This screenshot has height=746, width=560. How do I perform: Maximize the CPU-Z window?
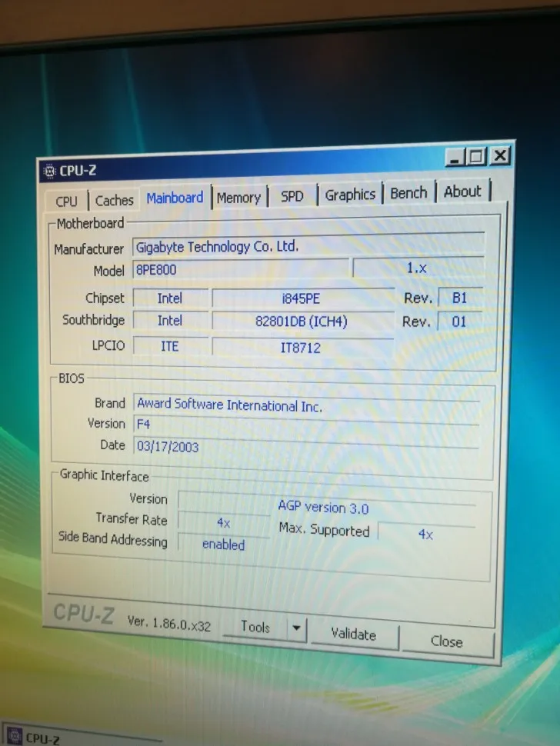[476, 156]
